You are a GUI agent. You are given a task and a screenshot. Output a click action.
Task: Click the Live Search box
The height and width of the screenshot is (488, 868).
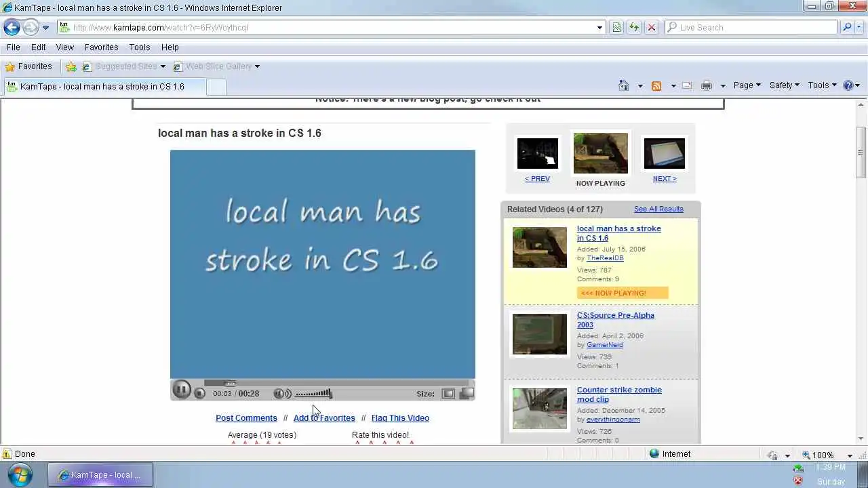(751, 28)
